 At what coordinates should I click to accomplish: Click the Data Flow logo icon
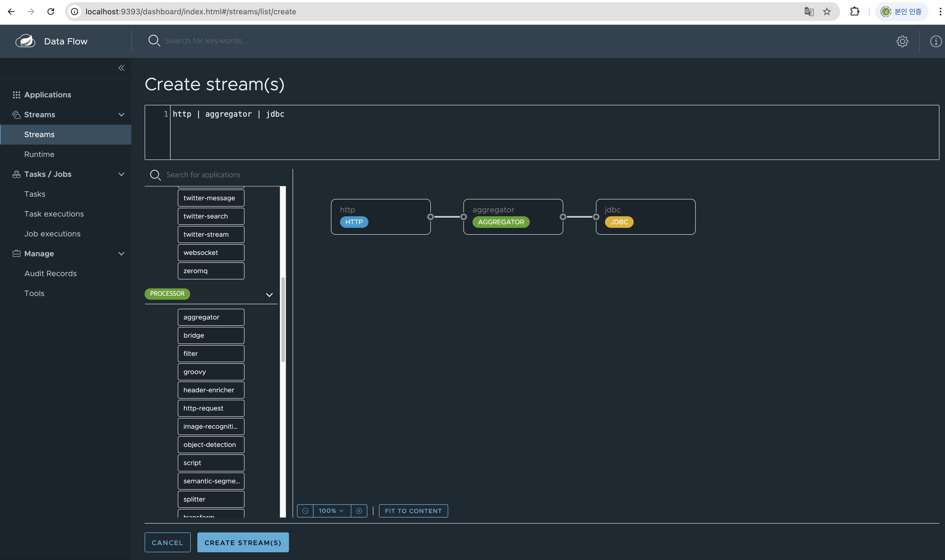pyautogui.click(x=25, y=41)
